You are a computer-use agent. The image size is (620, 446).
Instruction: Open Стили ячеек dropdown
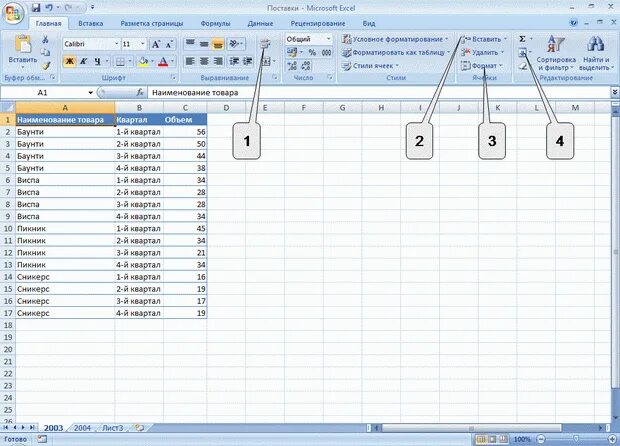tap(370, 66)
